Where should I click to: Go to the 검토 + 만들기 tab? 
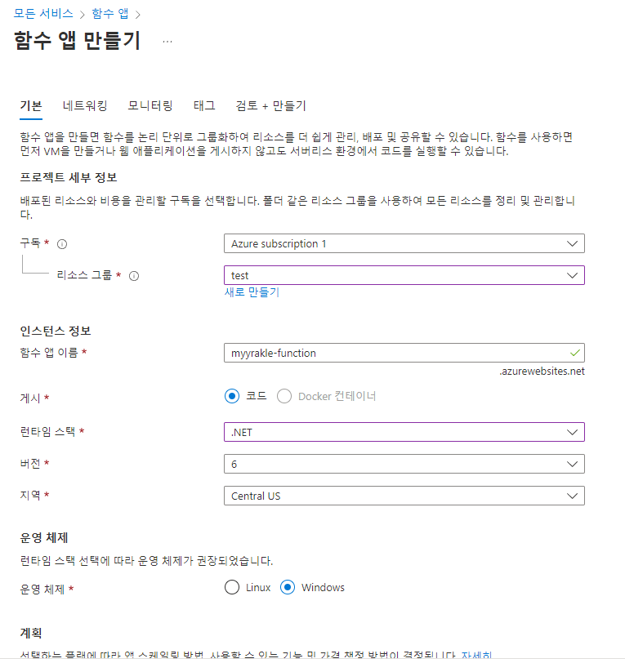coord(270,105)
